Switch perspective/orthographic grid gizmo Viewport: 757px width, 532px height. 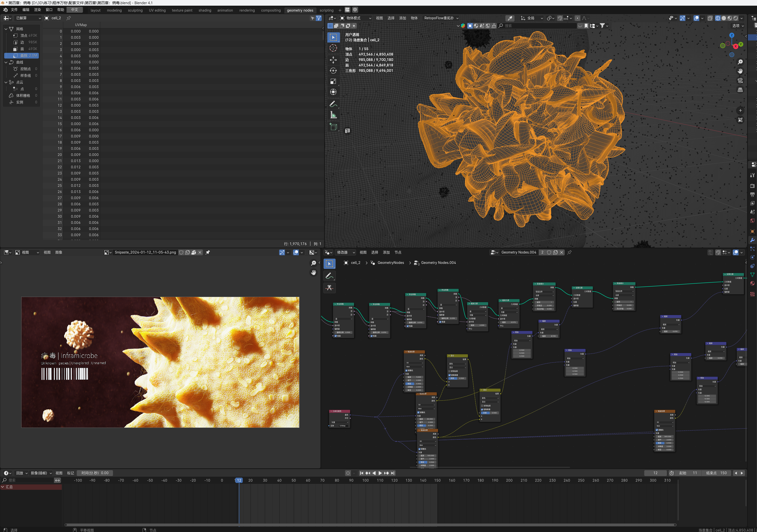point(740,90)
